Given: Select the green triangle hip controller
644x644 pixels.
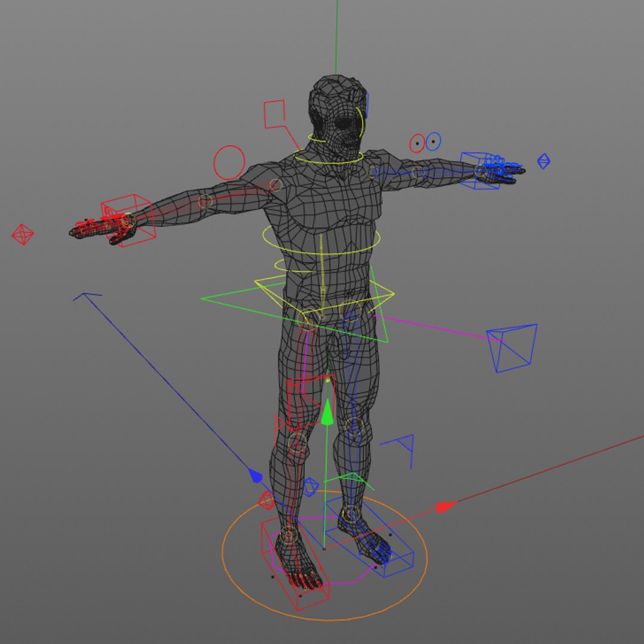Looking at the screenshot, I should click(294, 304).
